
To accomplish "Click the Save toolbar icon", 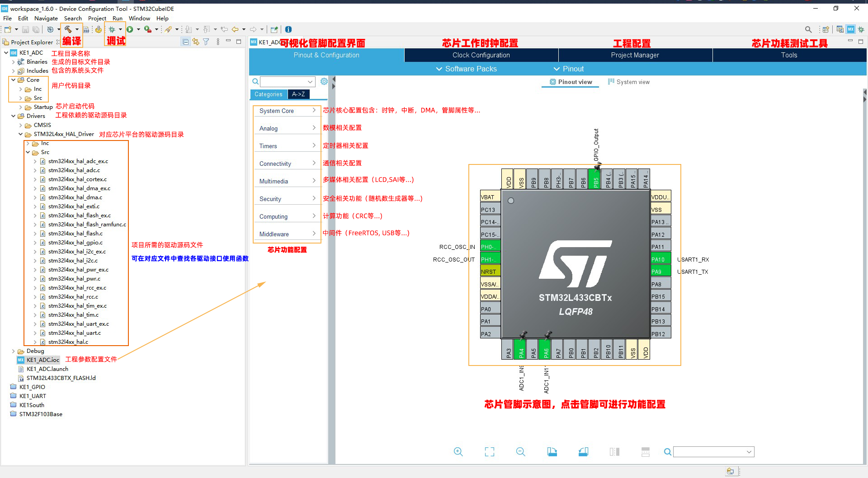I will point(26,29).
